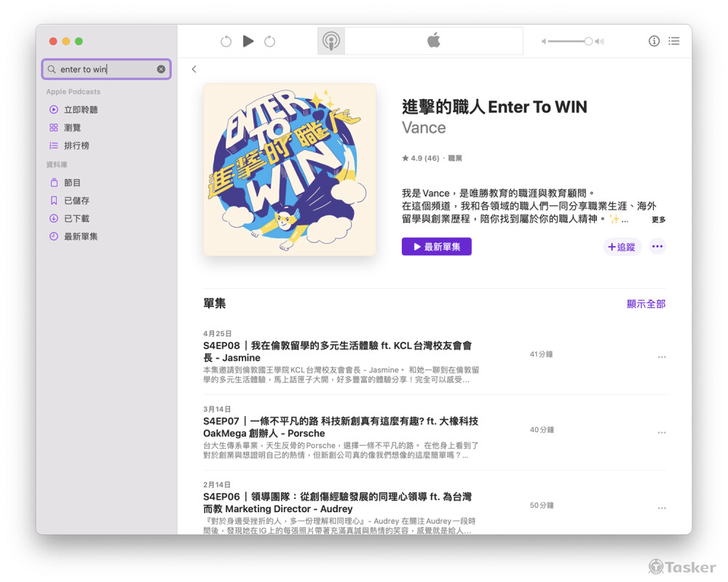The height and width of the screenshot is (582, 728).
Task: Open 已下載 library section
Action: (76, 218)
